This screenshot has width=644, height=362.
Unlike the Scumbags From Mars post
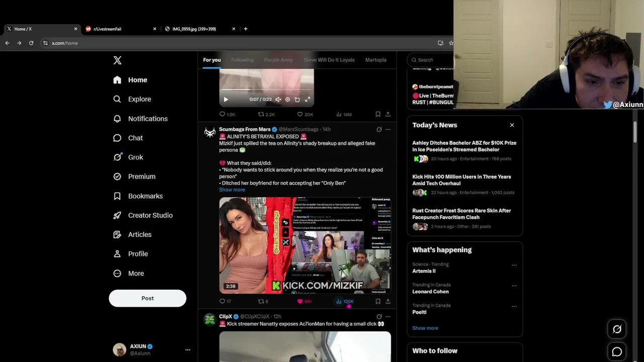click(x=304, y=301)
